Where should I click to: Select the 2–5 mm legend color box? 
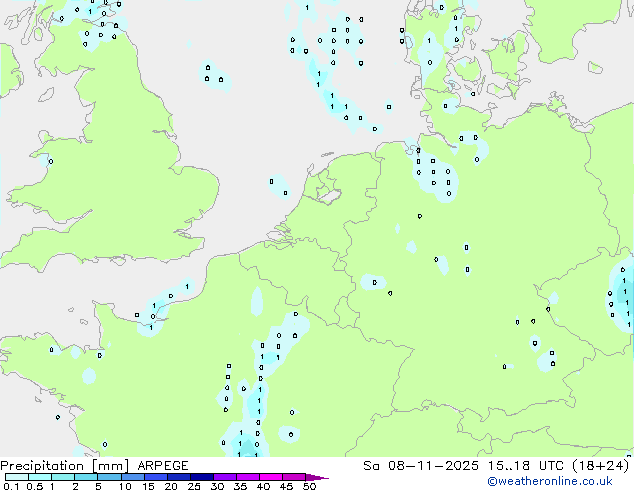click(x=86, y=477)
